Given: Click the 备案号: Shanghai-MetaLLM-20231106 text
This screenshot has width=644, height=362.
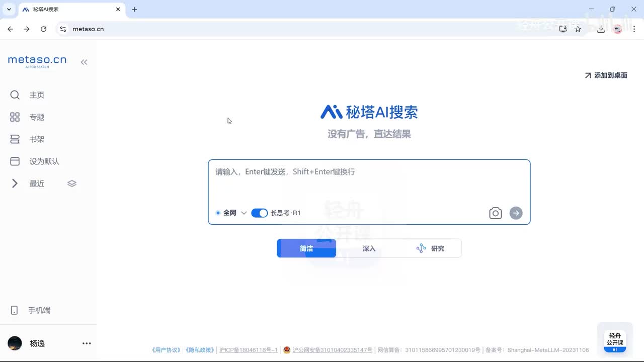Looking at the screenshot, I should 537,350.
